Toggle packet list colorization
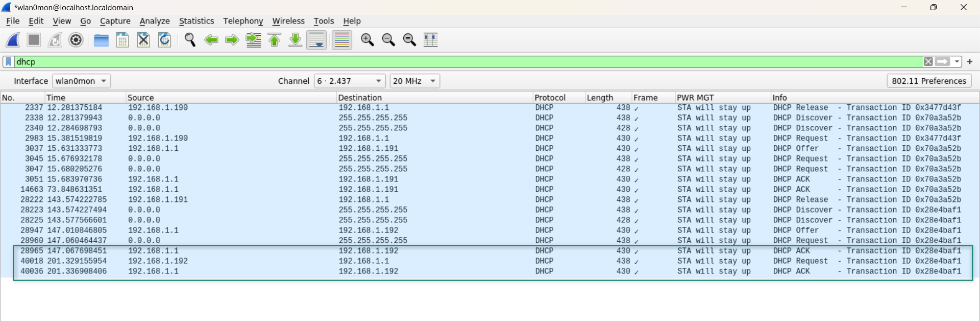Viewport: 980px width, 321px height. click(x=342, y=40)
